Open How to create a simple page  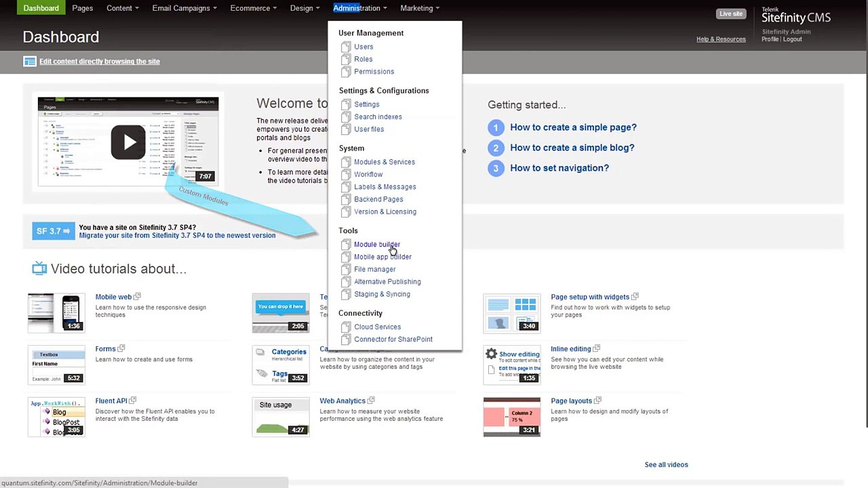pos(573,127)
